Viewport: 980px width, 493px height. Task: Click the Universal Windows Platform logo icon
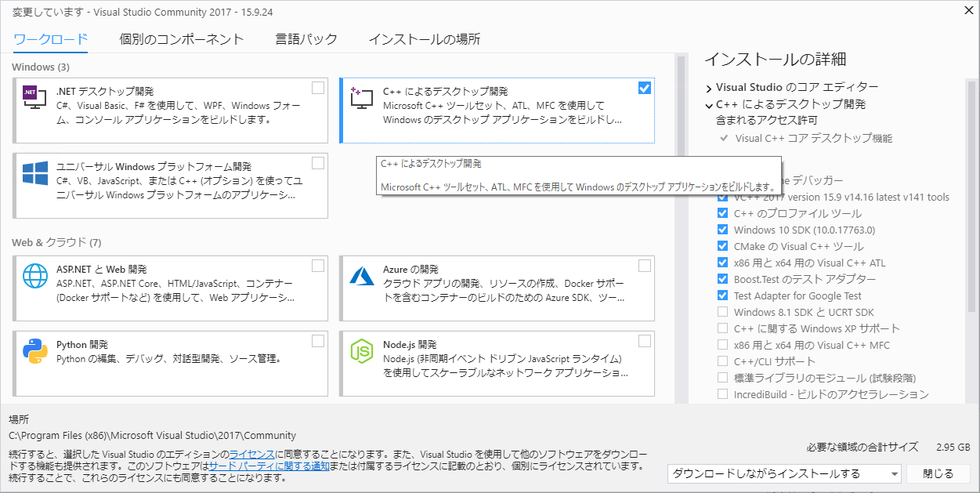point(35,173)
